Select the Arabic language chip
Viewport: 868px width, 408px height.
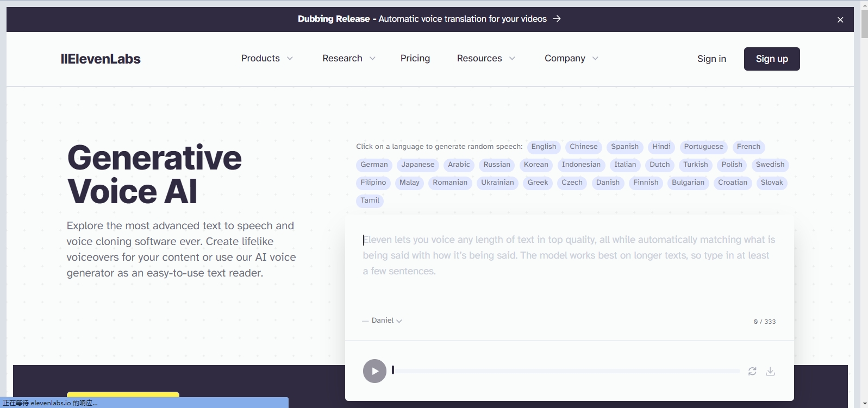click(x=459, y=165)
